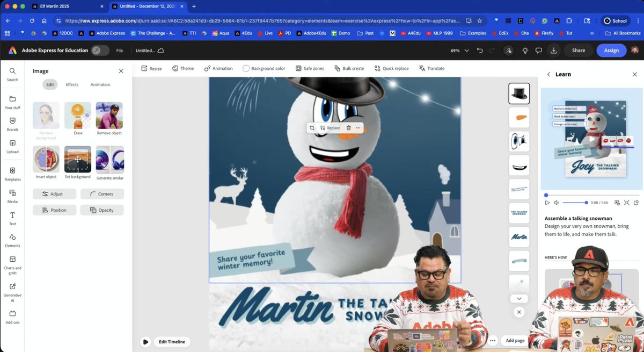Open the zoom level dropdown at 69%
The height and width of the screenshot is (352, 644).
tap(460, 51)
